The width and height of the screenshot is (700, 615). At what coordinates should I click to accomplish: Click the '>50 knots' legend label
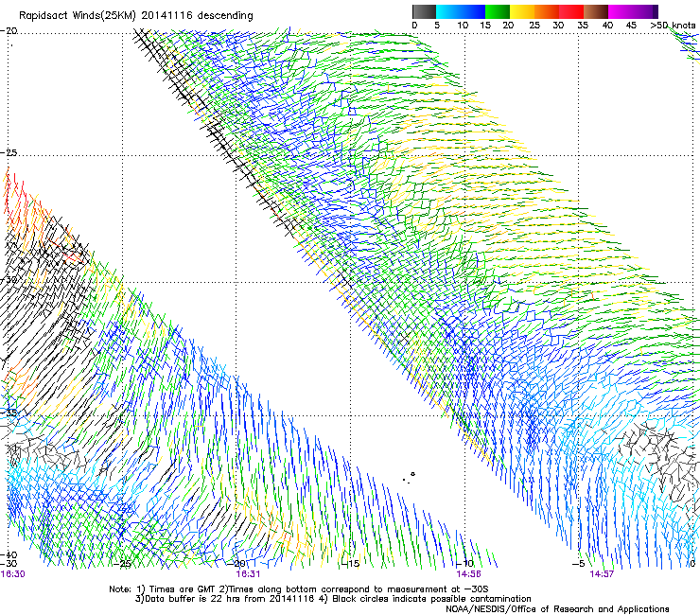(x=673, y=26)
